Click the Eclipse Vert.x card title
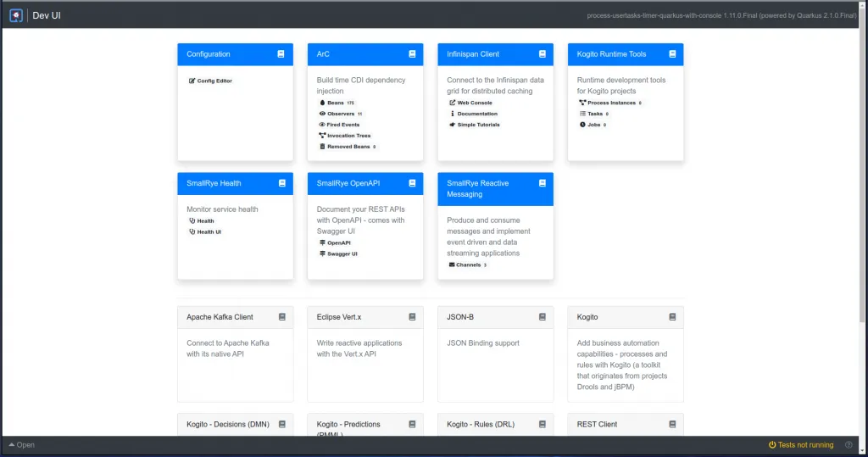The height and width of the screenshot is (457, 868). (x=339, y=317)
